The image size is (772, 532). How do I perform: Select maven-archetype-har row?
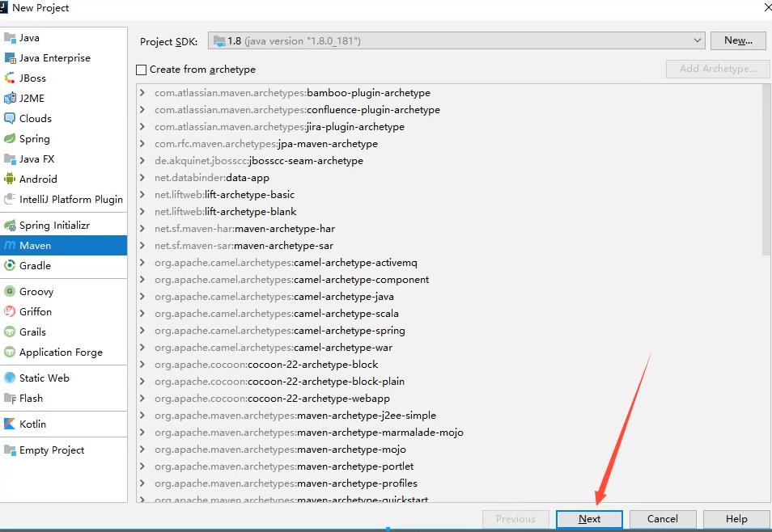click(449, 228)
